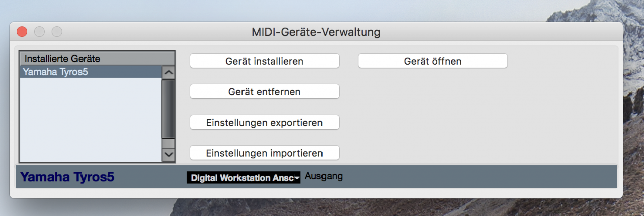Click the Ausgang label beside the dropdown
The image size is (644, 216).
(324, 177)
